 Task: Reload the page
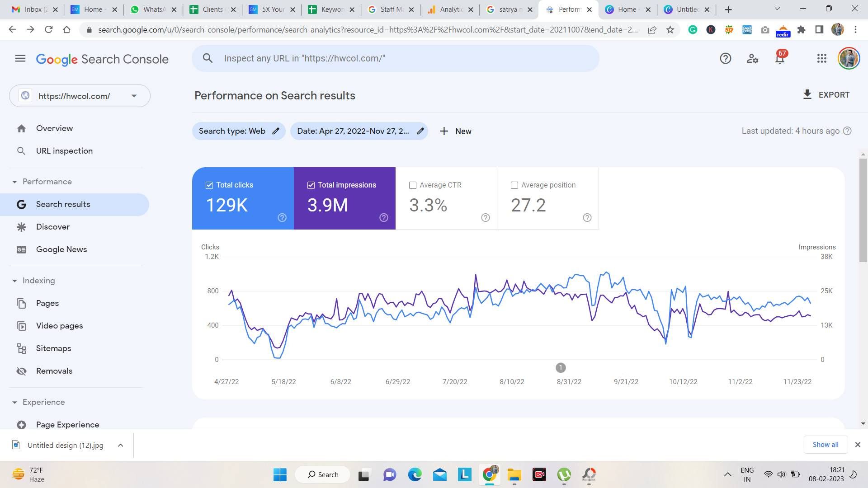tap(48, 30)
